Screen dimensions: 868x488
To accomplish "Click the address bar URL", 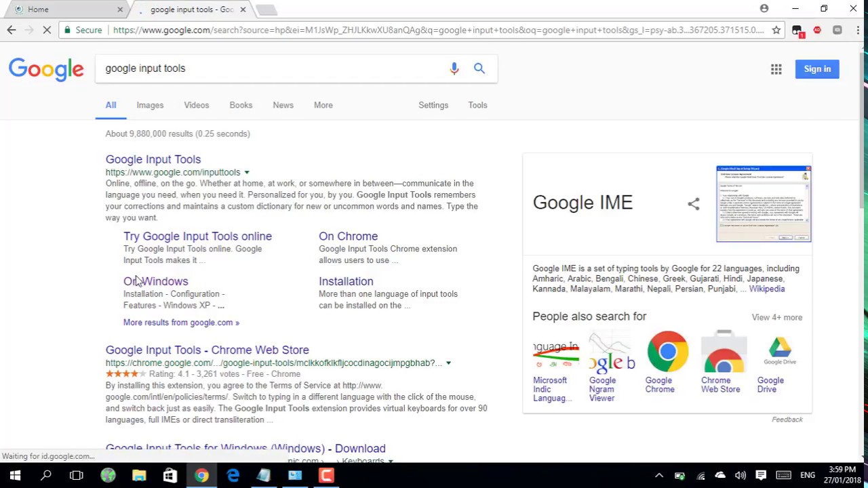I will pyautogui.click(x=438, y=30).
